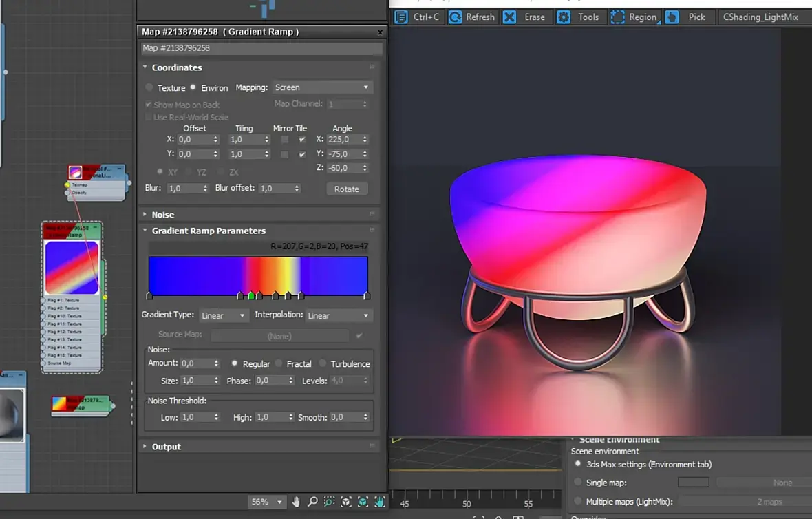Click the Rotate button

347,189
